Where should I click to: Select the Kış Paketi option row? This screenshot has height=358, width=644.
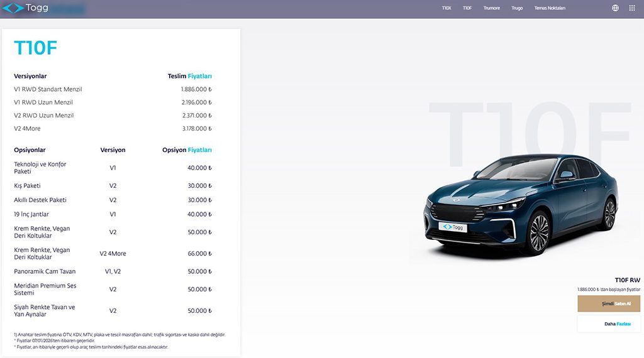pos(27,186)
